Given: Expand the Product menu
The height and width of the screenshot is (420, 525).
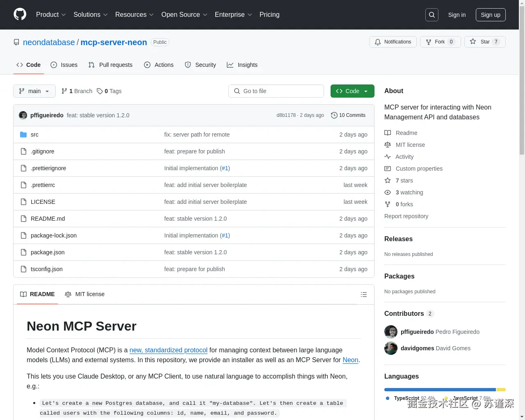Looking at the screenshot, I should [x=51, y=15].
